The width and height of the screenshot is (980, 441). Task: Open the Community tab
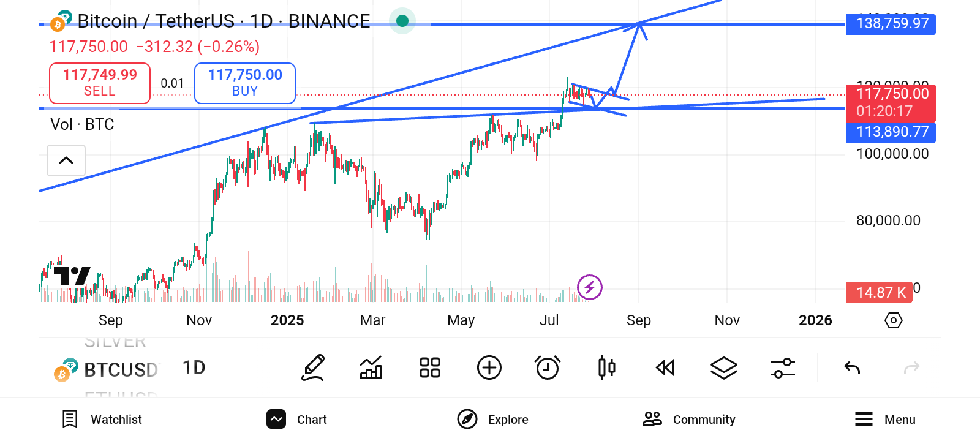pyautogui.click(x=689, y=420)
